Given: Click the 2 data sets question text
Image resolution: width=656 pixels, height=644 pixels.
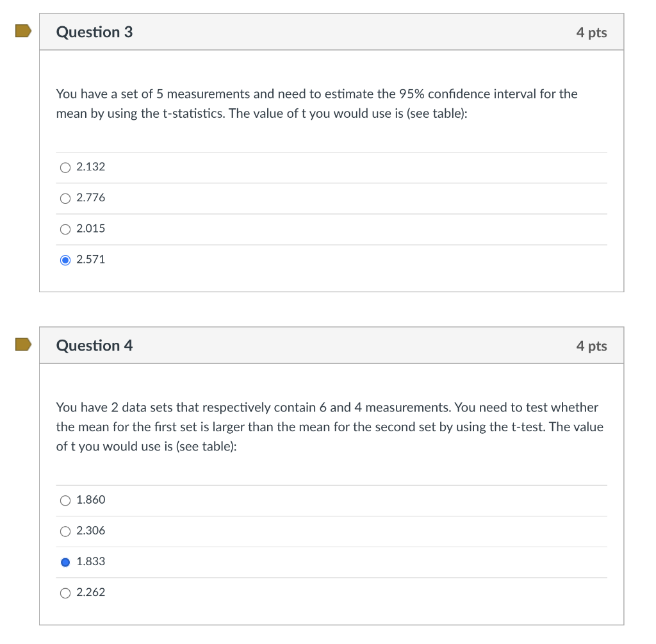Looking at the screenshot, I should 329,427.
